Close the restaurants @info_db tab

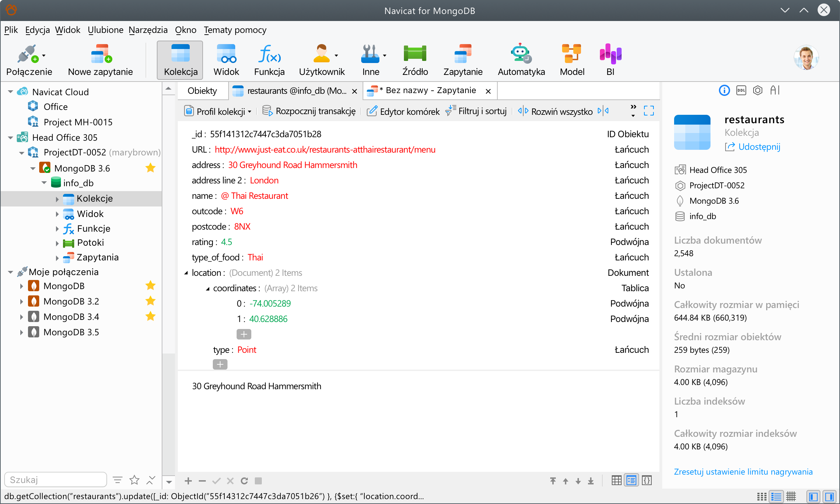(355, 91)
